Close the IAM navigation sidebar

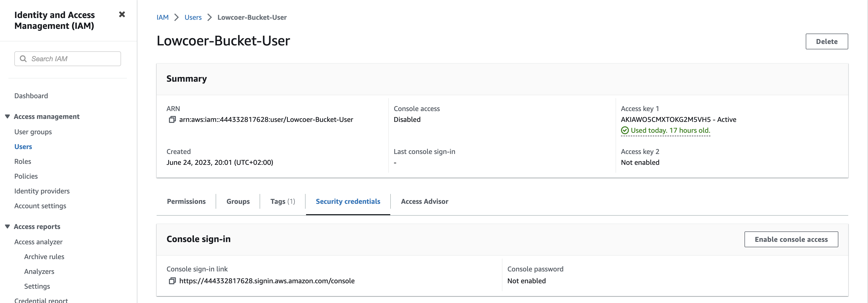122,15
